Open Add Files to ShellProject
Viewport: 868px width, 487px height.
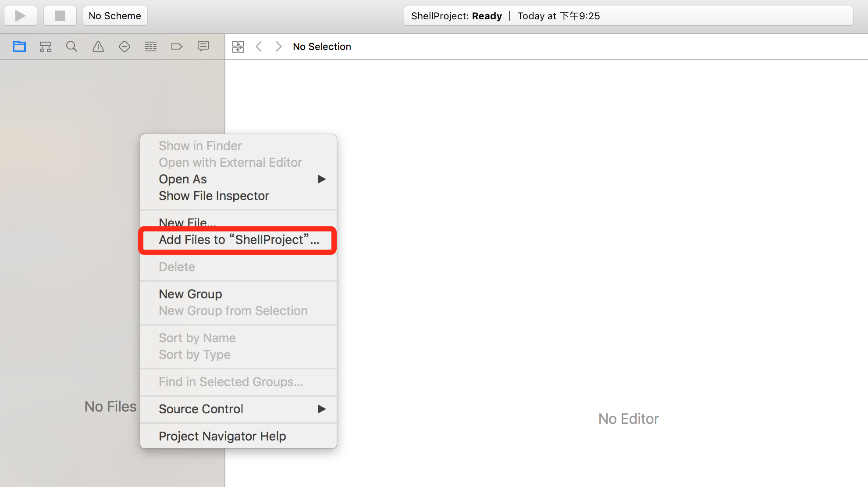[240, 239]
